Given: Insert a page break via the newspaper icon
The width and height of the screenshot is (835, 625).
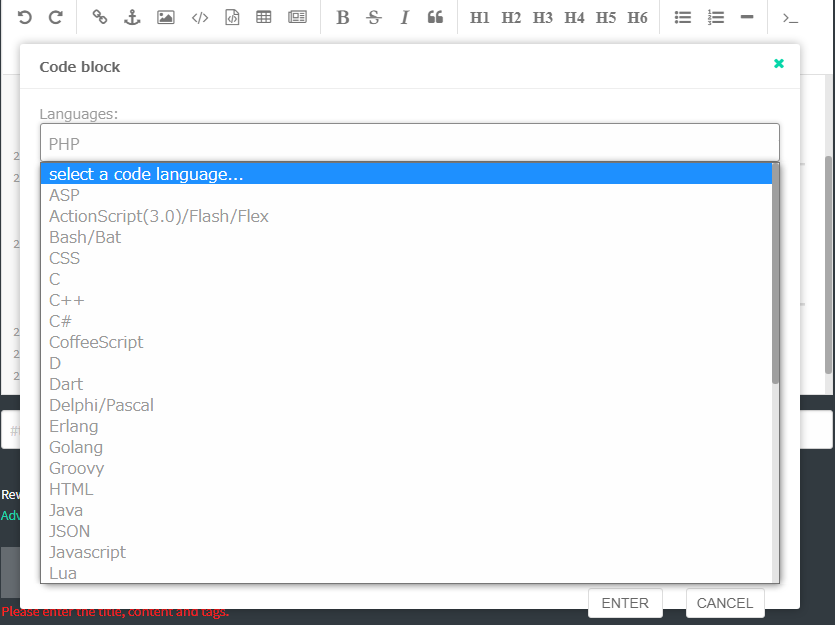Looking at the screenshot, I should [297, 18].
